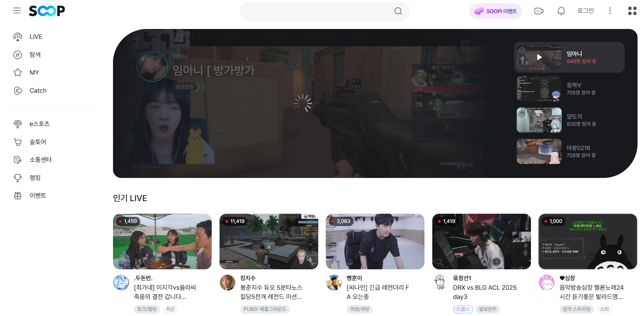
Task: Open the notifications bell
Action: coord(561,11)
